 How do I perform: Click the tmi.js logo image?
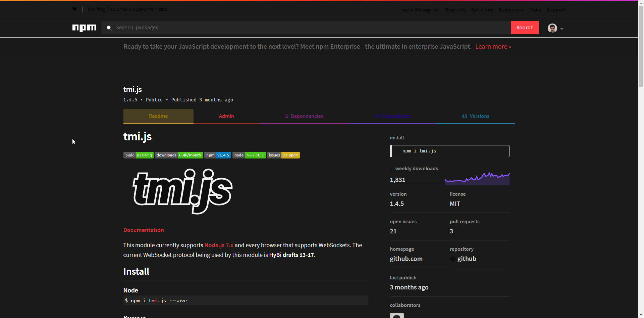183,191
